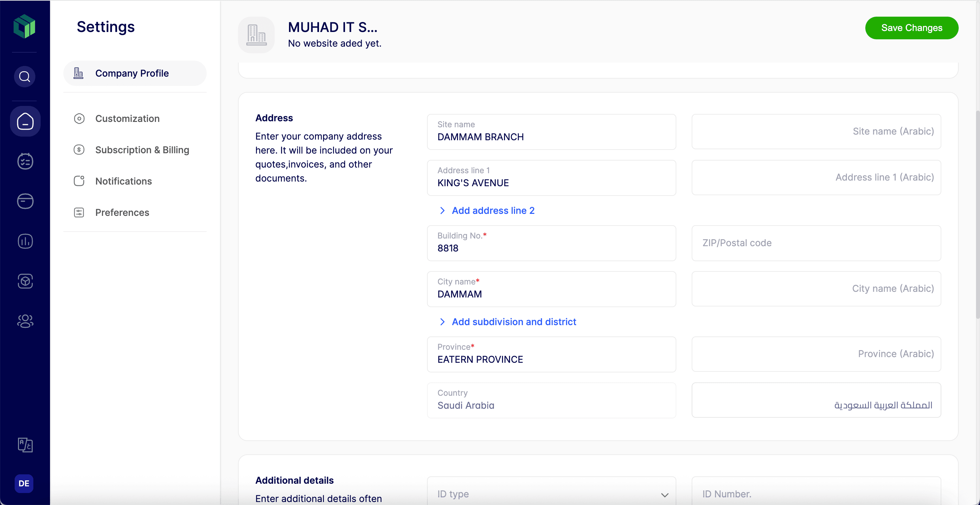
Task: Open the contacts people sidebar icon
Action: point(25,321)
